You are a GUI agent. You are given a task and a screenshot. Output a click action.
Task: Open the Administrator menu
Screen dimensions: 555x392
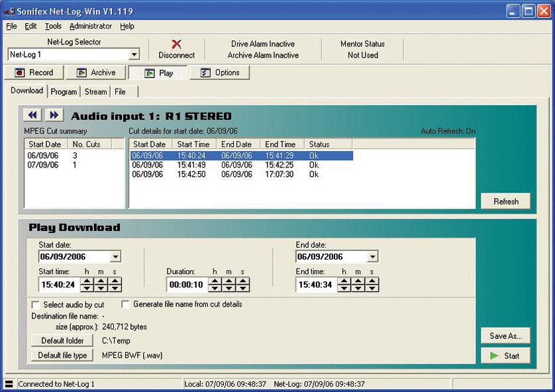(91, 26)
